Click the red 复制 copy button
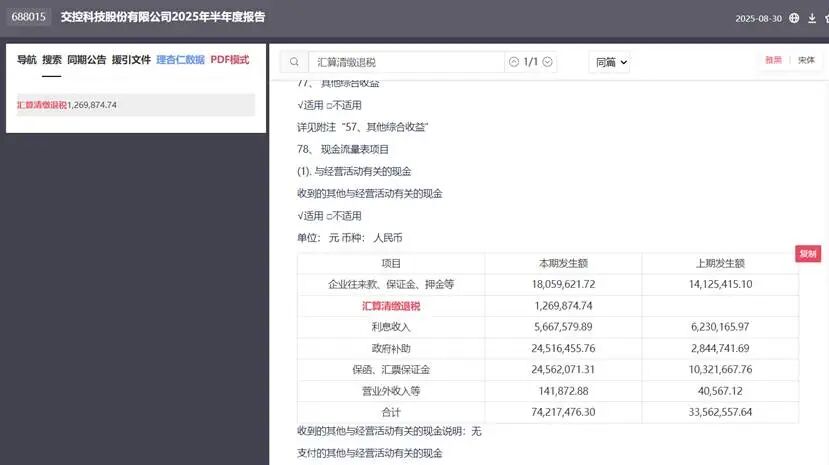This screenshot has width=829, height=465. tap(808, 254)
